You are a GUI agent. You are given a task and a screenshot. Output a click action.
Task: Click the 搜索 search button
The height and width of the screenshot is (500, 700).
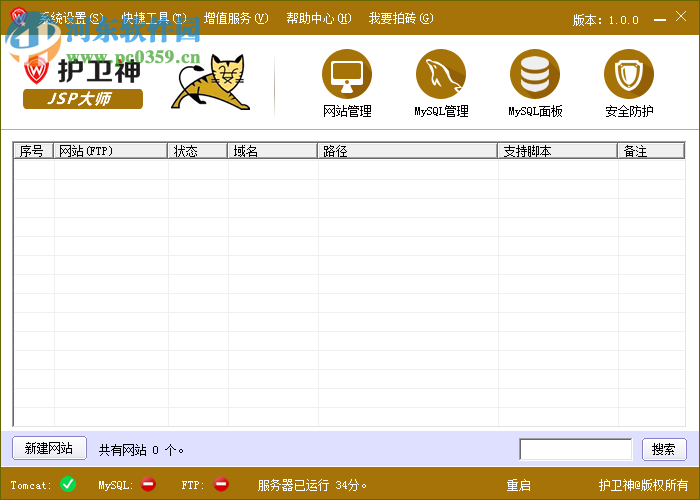[664, 449]
